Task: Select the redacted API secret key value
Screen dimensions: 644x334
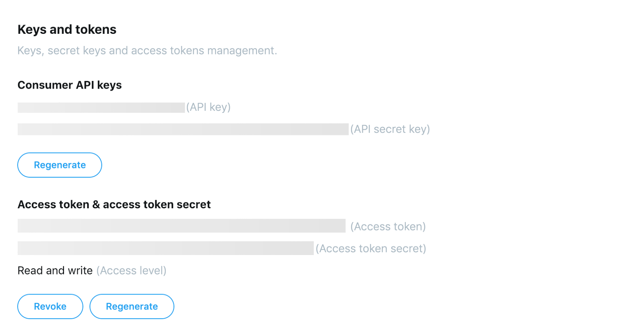Action: click(x=183, y=129)
